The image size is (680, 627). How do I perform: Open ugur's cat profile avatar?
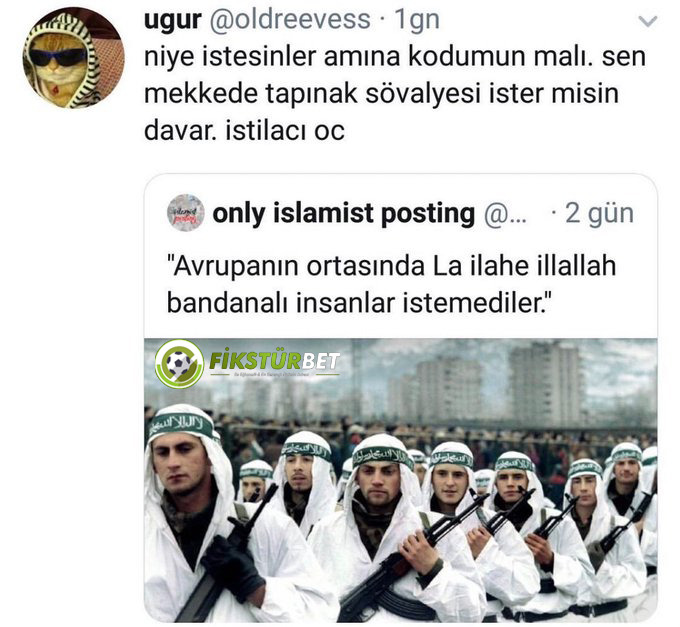(x=74, y=58)
